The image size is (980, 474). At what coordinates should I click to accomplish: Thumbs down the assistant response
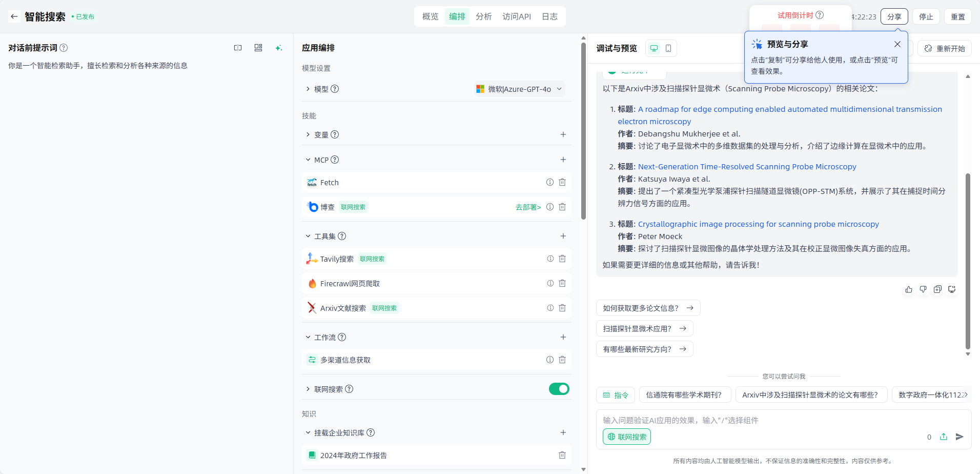pos(923,289)
